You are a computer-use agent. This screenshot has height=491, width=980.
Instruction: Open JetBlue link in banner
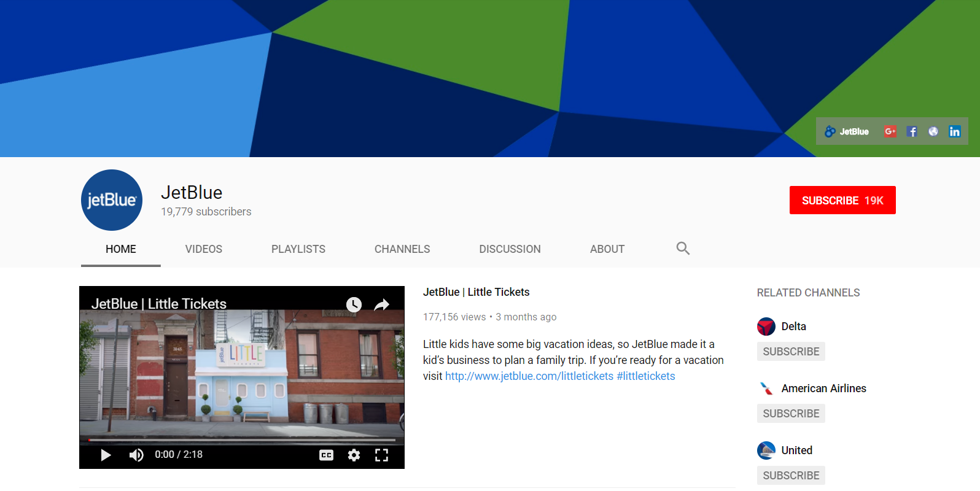[847, 131]
